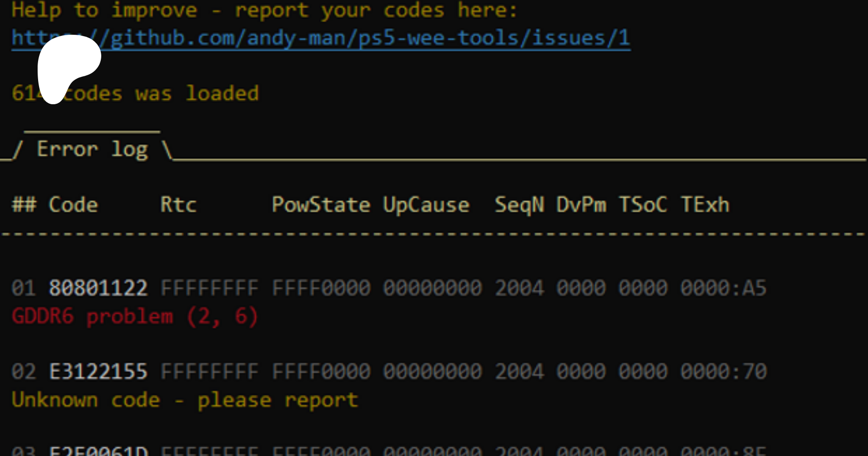Screen dimensions: 868x456
Task: Click the 0000:70 value in row 02
Action: 723,372
